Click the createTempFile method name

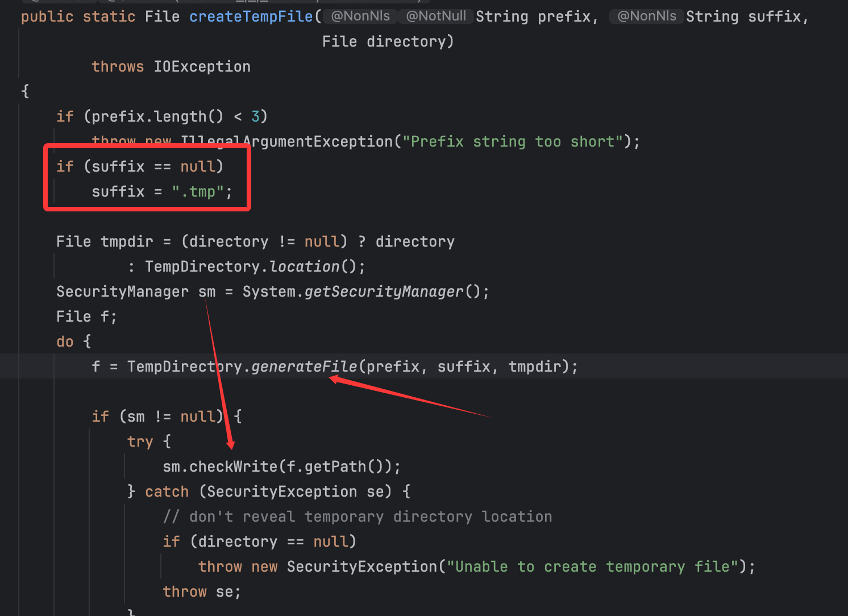pos(251,16)
